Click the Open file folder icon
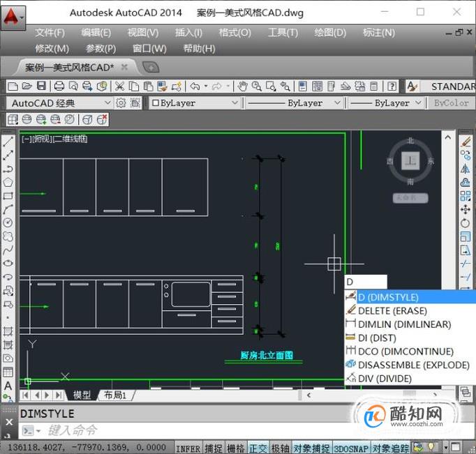The image size is (476, 454). point(27,86)
